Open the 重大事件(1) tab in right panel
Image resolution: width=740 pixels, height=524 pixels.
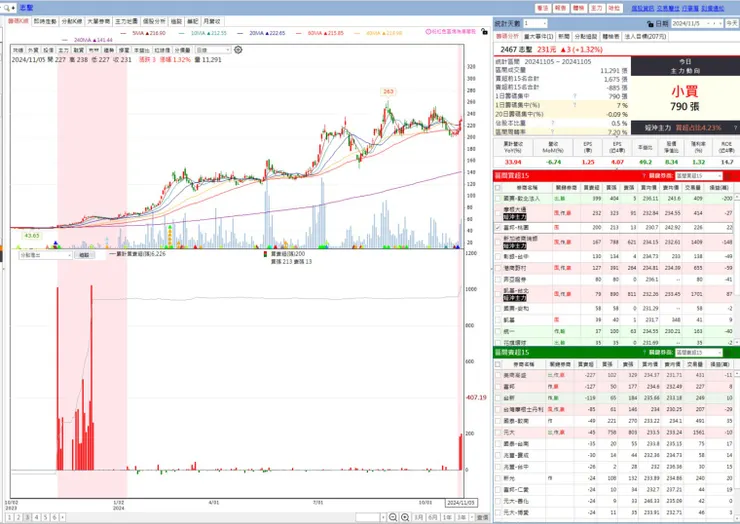tap(538, 36)
